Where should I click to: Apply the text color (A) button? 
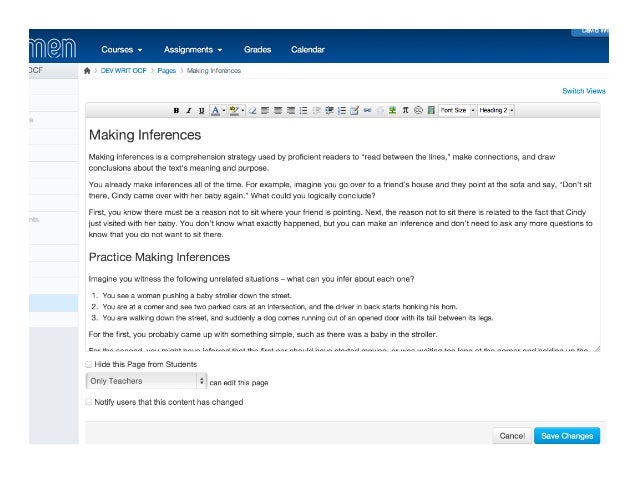(215, 110)
